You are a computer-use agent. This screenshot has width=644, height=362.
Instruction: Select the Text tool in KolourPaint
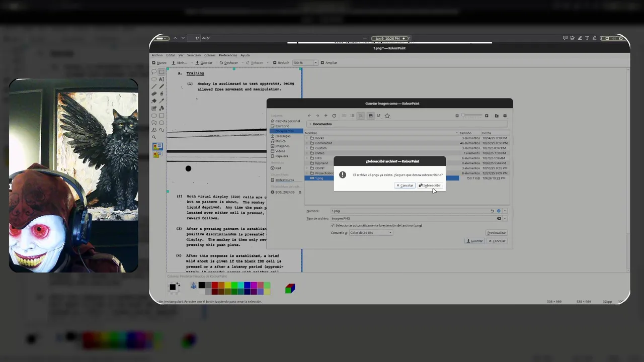pyautogui.click(x=162, y=79)
